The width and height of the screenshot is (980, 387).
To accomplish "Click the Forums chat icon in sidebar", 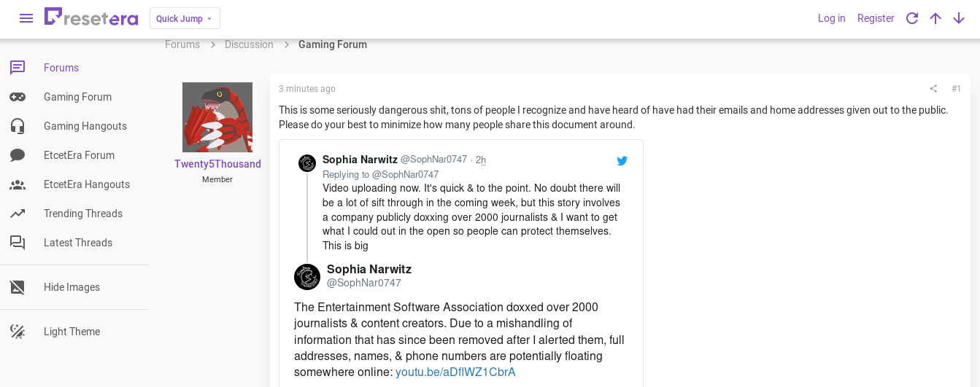I will [x=18, y=68].
